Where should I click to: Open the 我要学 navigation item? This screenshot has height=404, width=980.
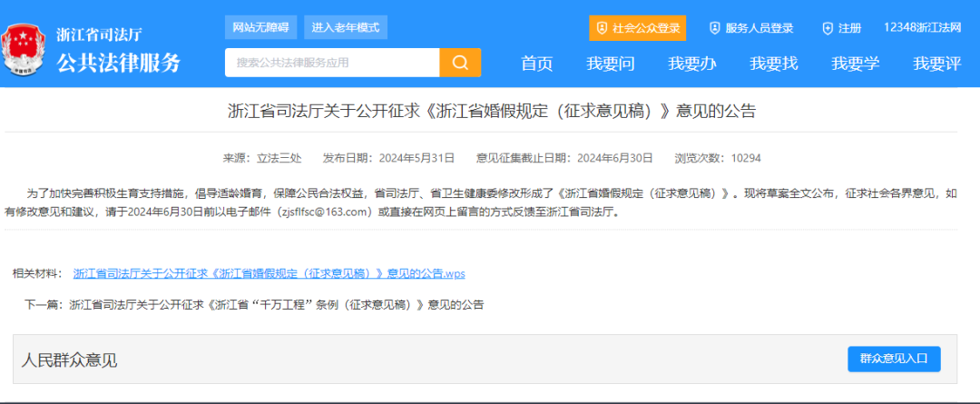pyautogui.click(x=855, y=64)
